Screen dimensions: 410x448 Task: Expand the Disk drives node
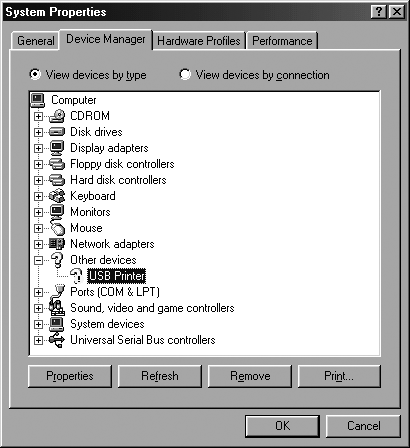[x=38, y=132]
